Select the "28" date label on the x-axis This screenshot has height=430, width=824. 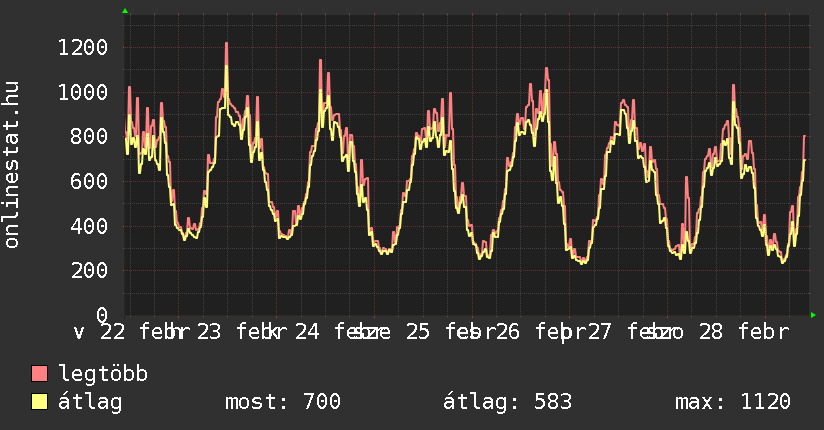pos(710,331)
